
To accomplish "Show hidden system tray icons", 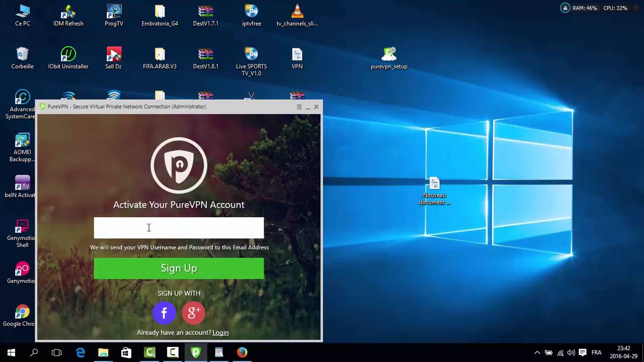I will tap(537, 352).
